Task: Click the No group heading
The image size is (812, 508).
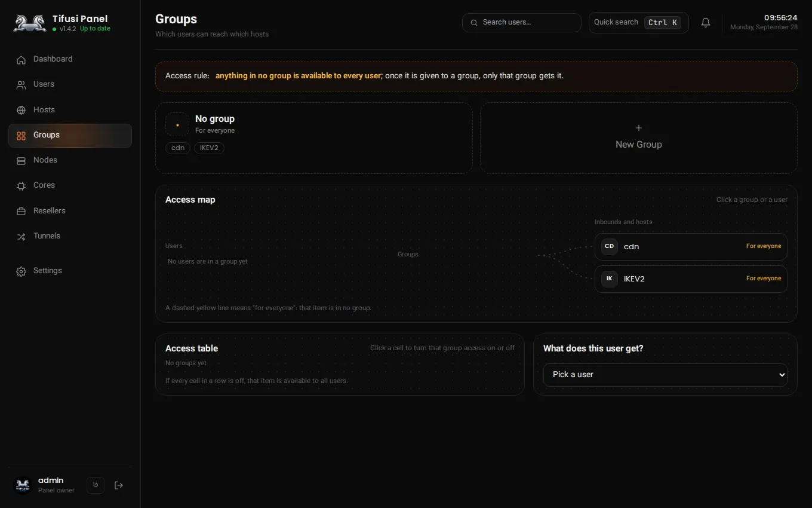Action: pos(215,119)
